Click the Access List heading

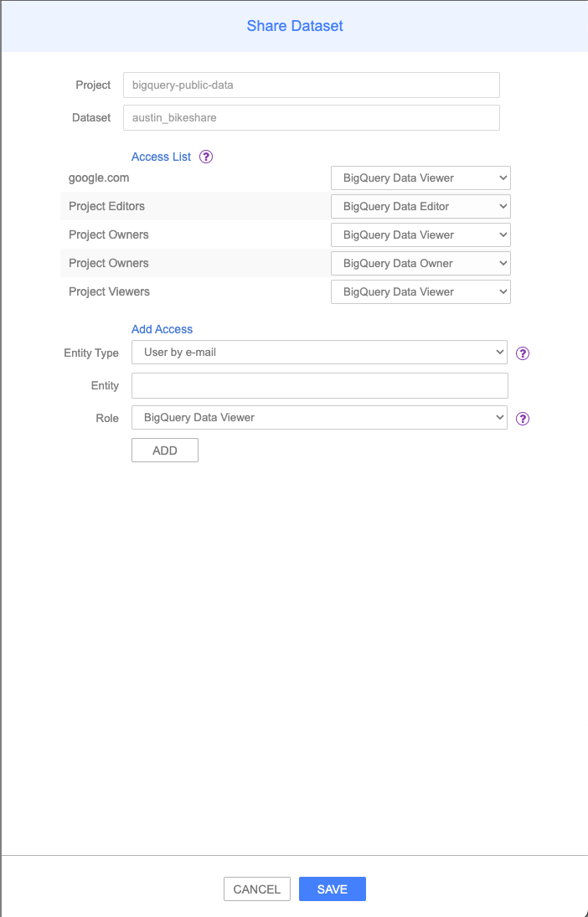[x=161, y=157]
